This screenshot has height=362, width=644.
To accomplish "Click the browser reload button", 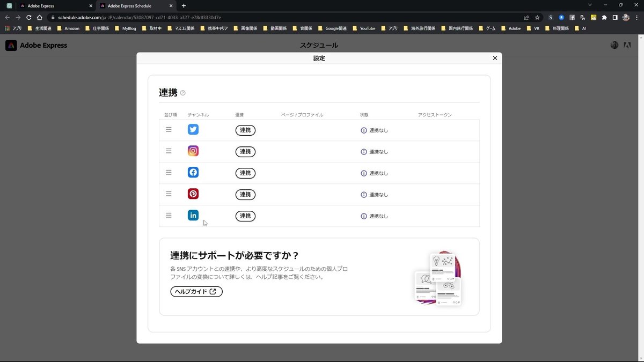I will (28, 17).
